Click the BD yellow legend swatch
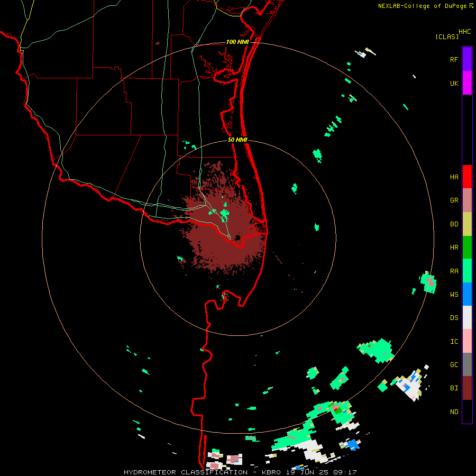The image size is (476, 476). click(467, 224)
